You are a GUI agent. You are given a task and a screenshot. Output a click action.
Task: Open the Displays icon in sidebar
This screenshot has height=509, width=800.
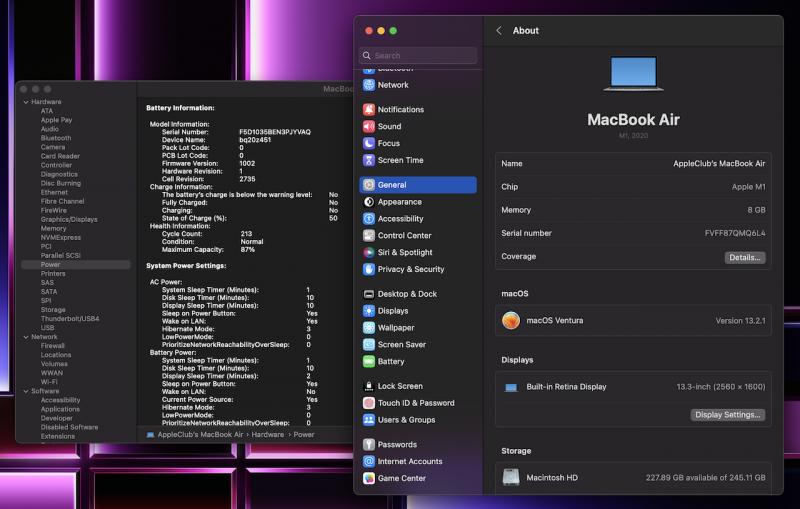pyautogui.click(x=369, y=311)
